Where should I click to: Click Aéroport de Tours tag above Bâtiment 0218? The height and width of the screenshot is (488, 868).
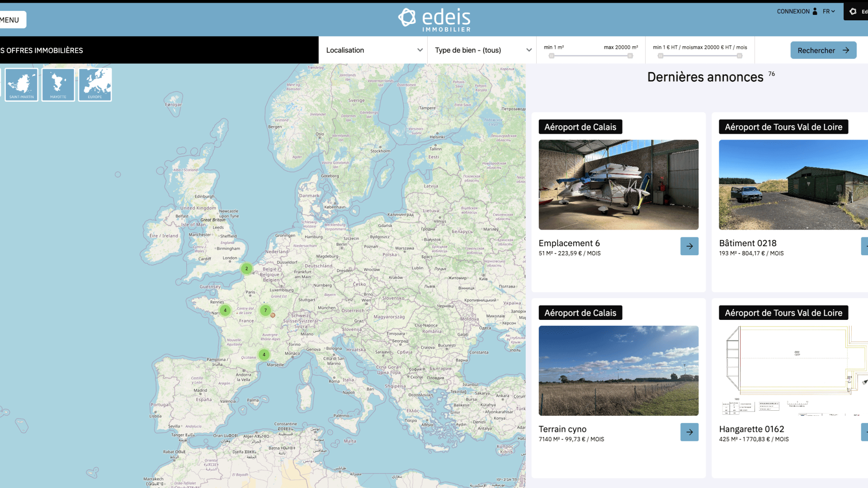pos(783,127)
